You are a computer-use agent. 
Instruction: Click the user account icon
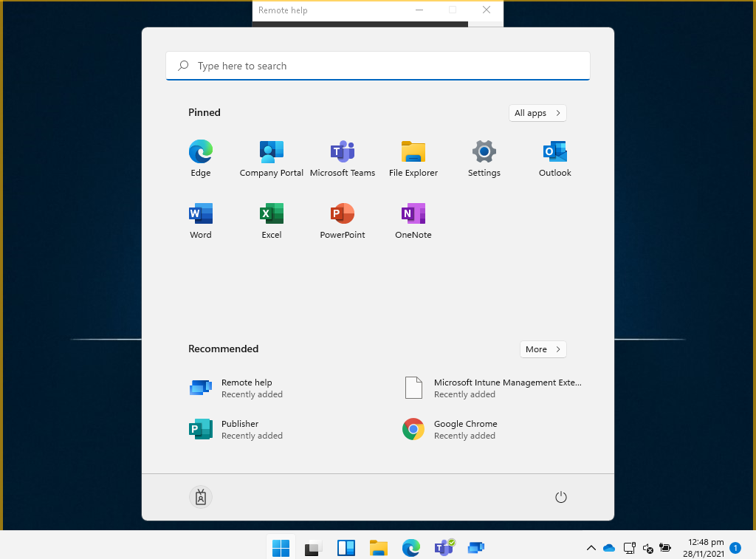(x=201, y=497)
